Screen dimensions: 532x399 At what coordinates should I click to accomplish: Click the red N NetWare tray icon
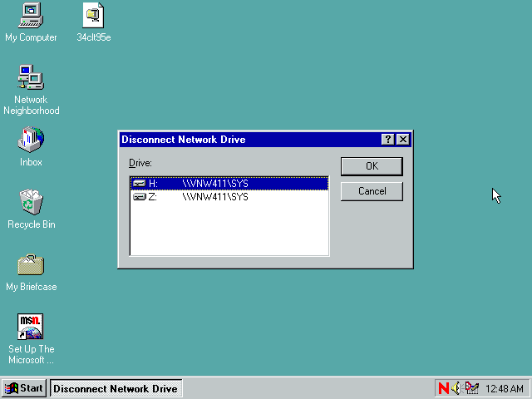(x=443, y=388)
